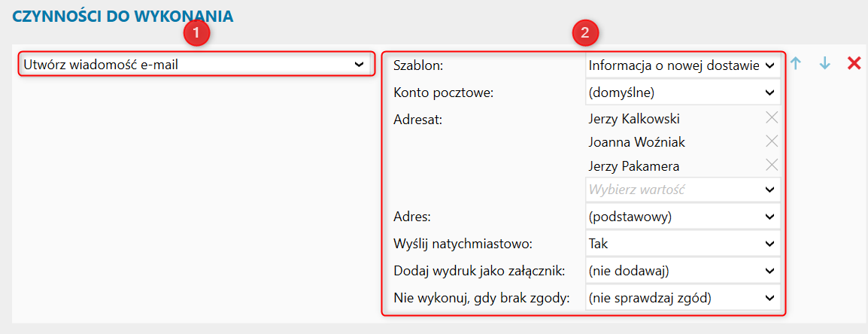Delete the action with the red X
Image resolution: width=868 pixels, height=334 pixels.
pos(854,64)
